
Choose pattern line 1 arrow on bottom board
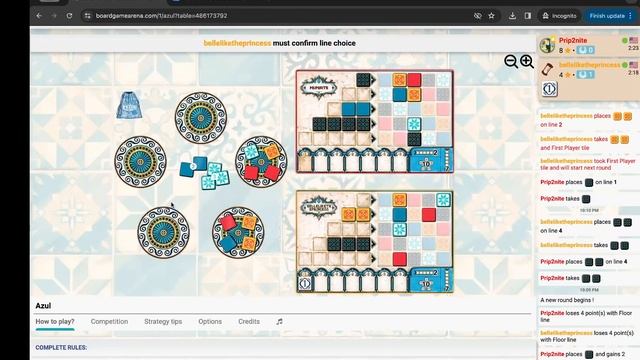(x=373, y=200)
